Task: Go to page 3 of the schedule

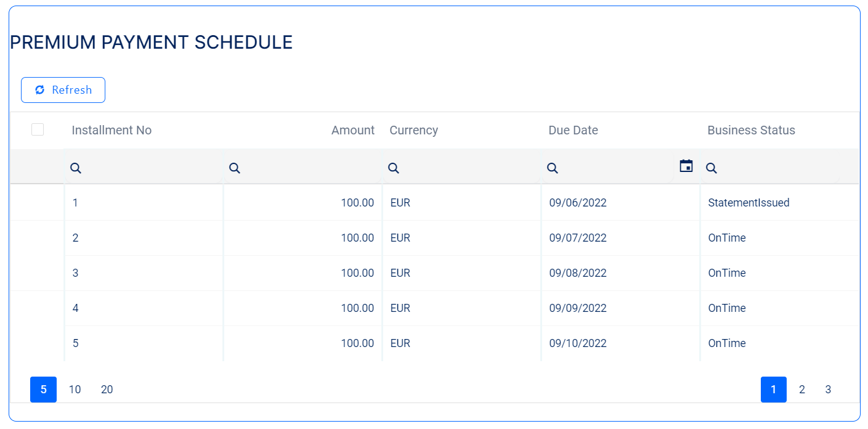Action: click(828, 390)
